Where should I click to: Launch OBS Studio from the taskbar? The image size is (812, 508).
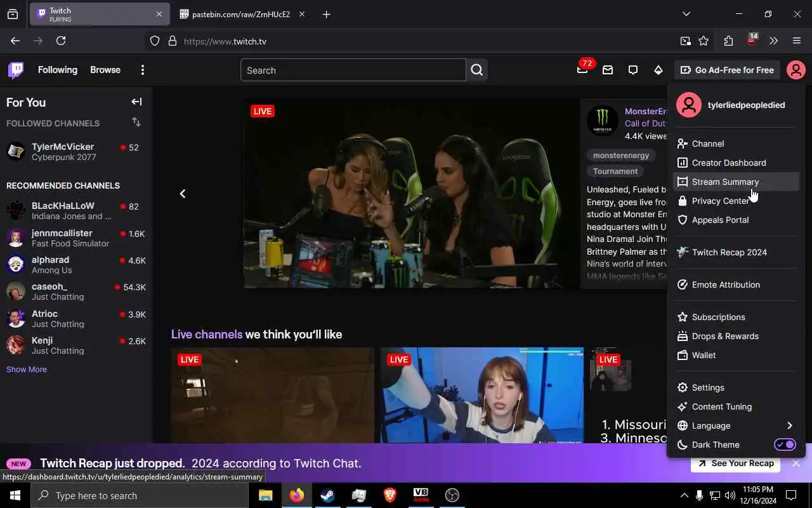(452, 495)
